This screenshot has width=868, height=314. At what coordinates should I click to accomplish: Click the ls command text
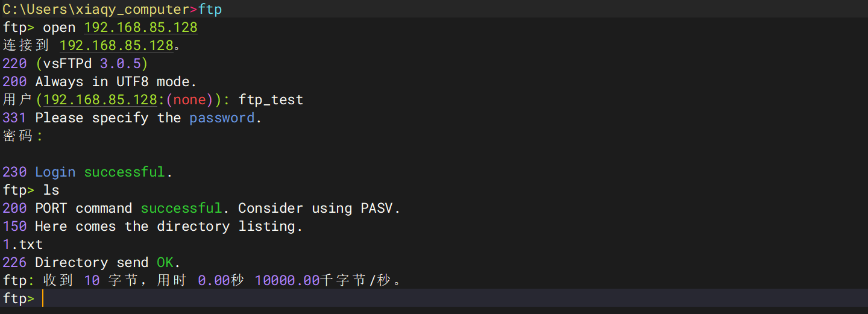coord(51,190)
